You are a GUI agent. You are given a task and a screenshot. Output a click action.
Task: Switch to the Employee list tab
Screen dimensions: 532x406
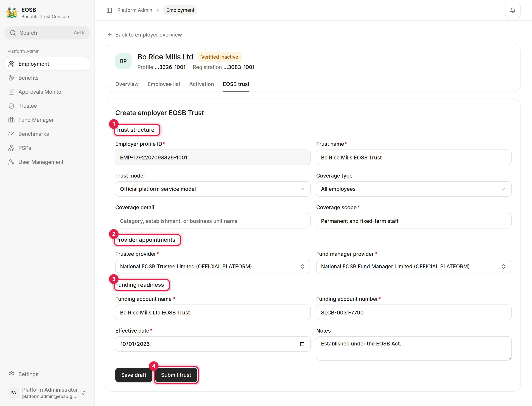pyautogui.click(x=164, y=84)
